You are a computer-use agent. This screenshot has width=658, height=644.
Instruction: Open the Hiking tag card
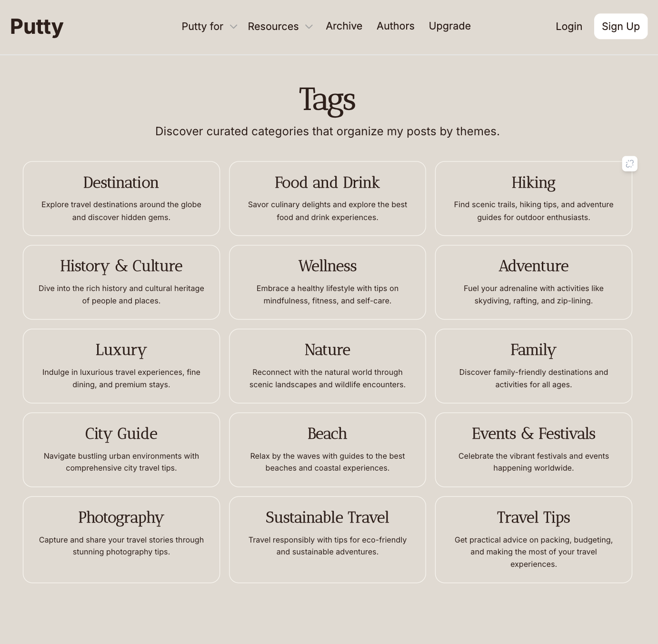pos(533,198)
